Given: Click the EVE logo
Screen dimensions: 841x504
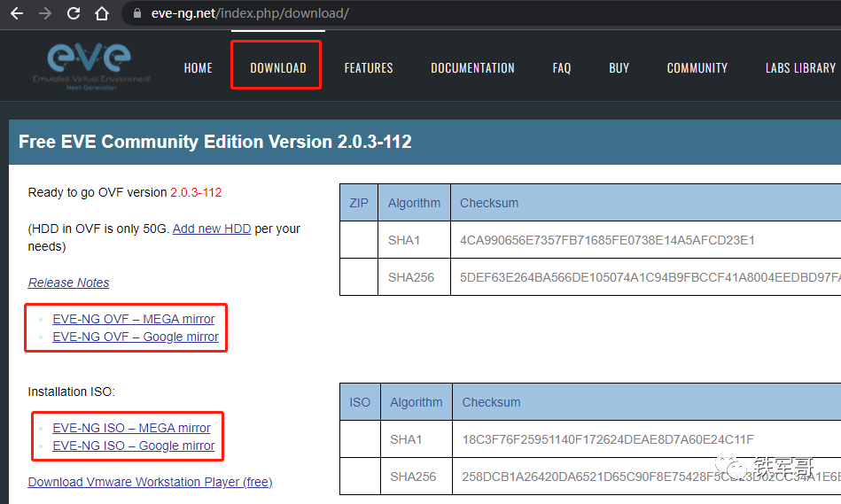Looking at the screenshot, I should click(x=90, y=66).
